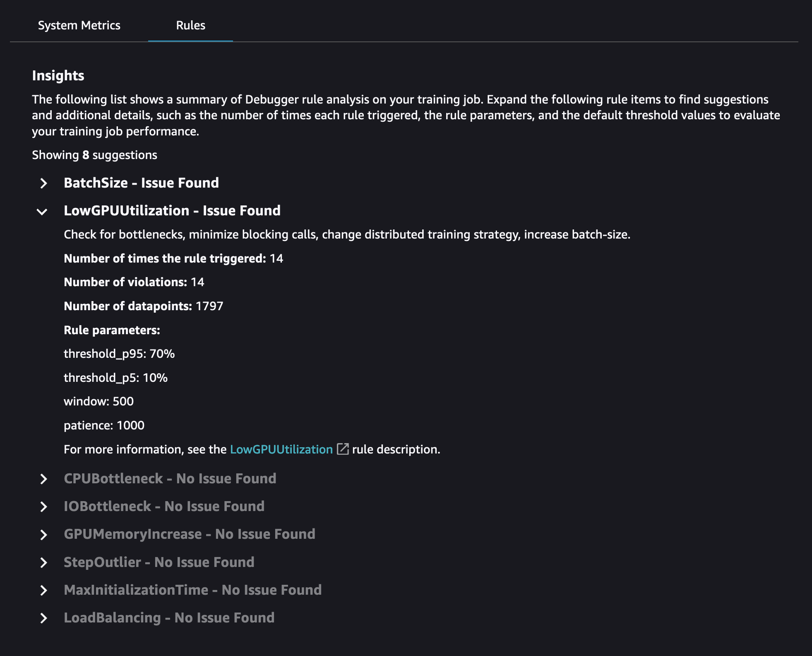The width and height of the screenshot is (812, 656).
Task: Open the LowGPUUtilization rule description link
Action: point(281,449)
